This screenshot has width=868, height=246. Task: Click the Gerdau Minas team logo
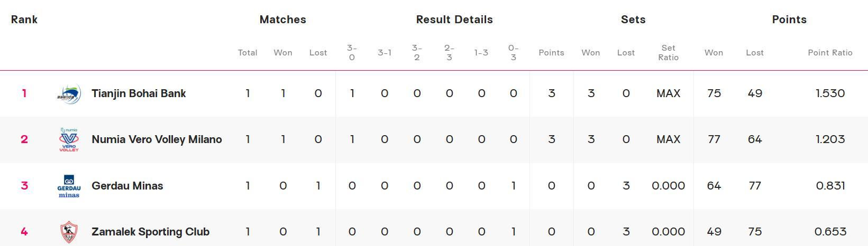click(69, 186)
